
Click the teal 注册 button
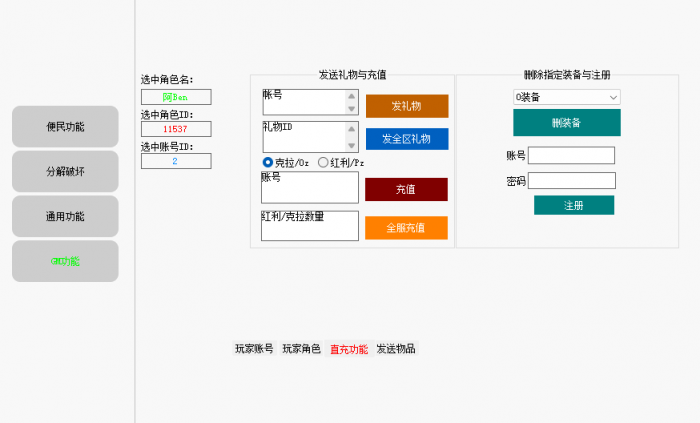coord(574,205)
